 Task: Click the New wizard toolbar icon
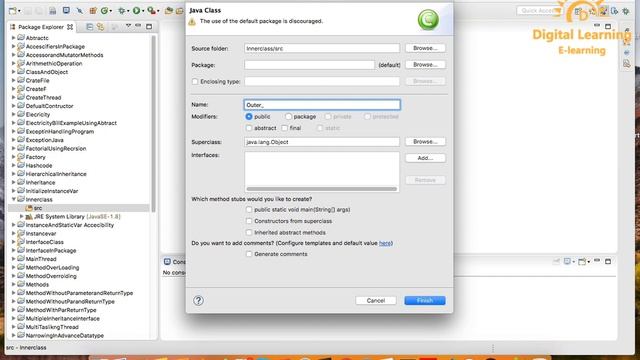[x=12, y=11]
